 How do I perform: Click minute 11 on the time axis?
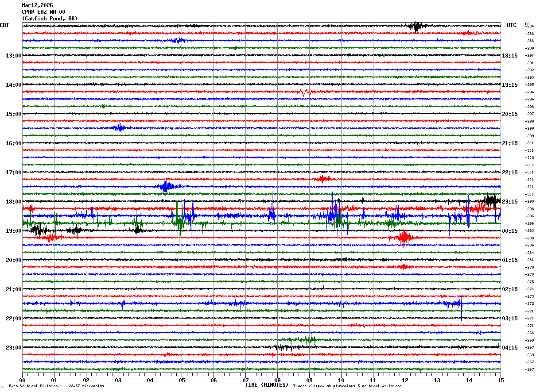coord(373,380)
